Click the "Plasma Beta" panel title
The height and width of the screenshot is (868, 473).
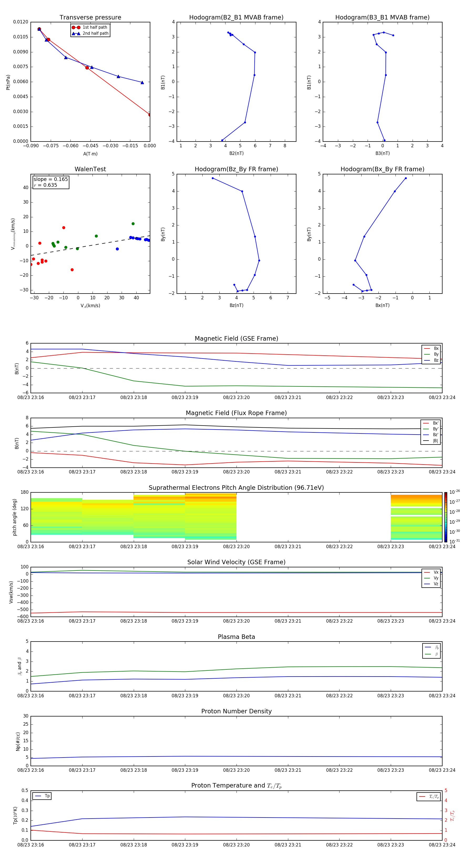(236, 637)
